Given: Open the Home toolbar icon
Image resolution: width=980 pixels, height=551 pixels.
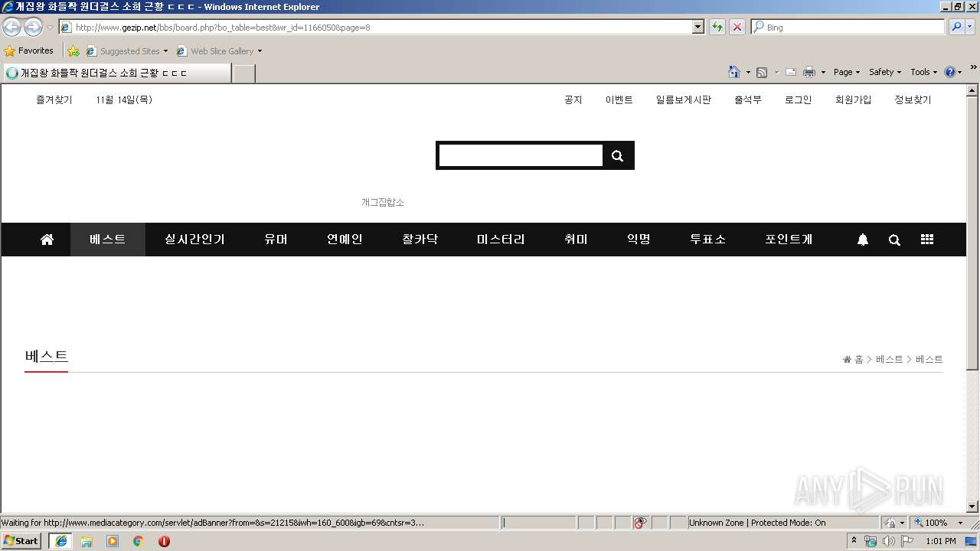Looking at the screenshot, I should click(734, 72).
